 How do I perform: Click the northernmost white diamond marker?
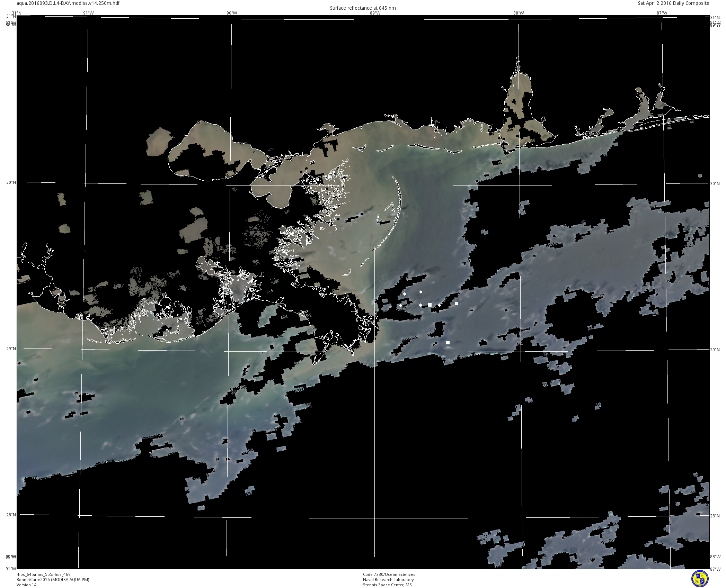[x=421, y=292]
